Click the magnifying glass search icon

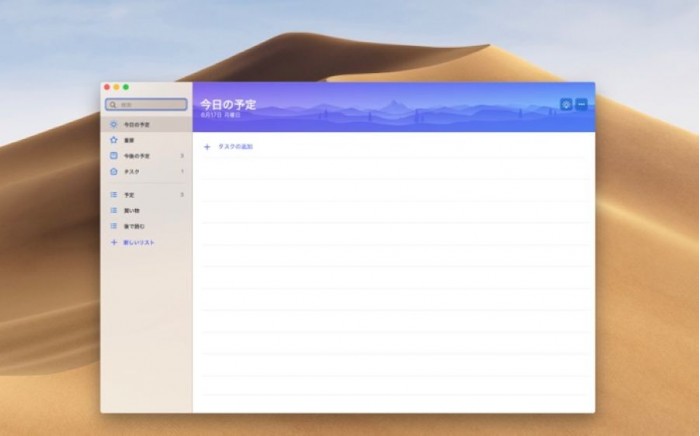tap(113, 104)
